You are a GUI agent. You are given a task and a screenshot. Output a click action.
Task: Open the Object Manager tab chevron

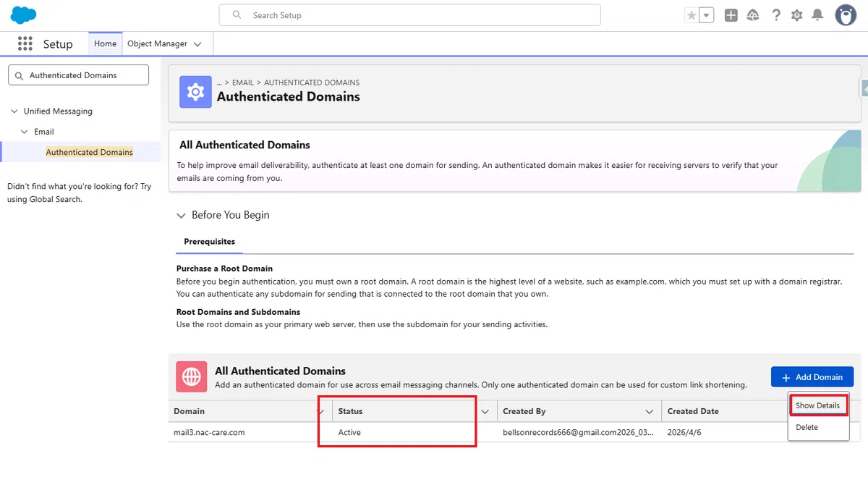[x=198, y=44]
